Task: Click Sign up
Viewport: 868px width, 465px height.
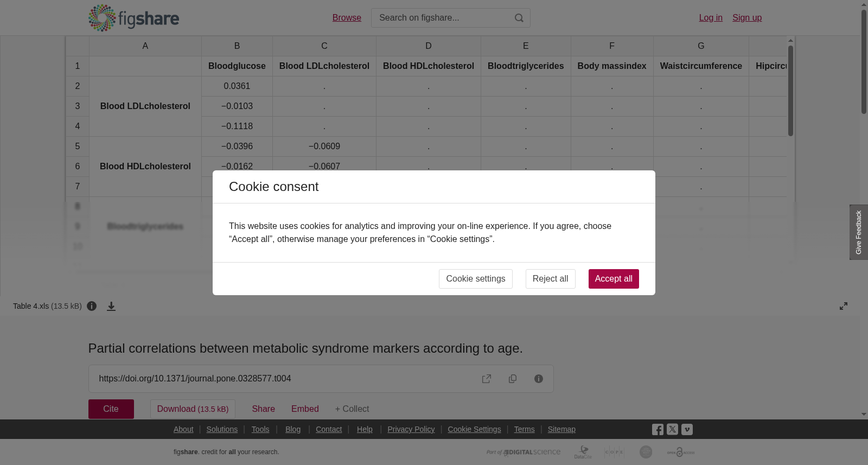Action: [x=747, y=18]
